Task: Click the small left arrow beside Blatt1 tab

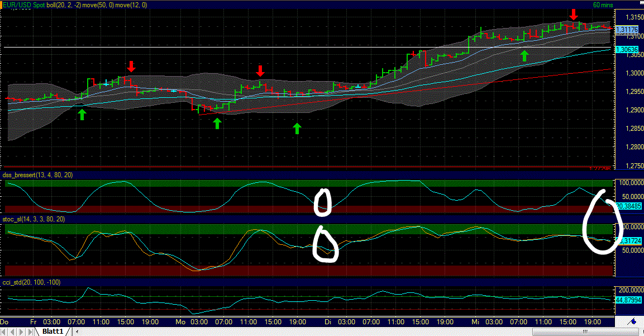Action: pyautogui.click(x=77, y=331)
